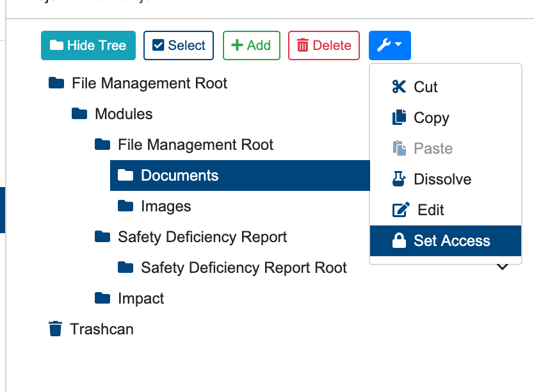Click the Edit pencil icon
Screen dimensions: 534x392
401,210
